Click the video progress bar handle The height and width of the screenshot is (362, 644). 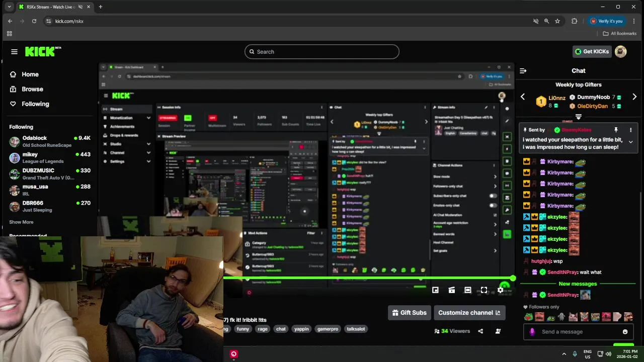[x=513, y=278]
